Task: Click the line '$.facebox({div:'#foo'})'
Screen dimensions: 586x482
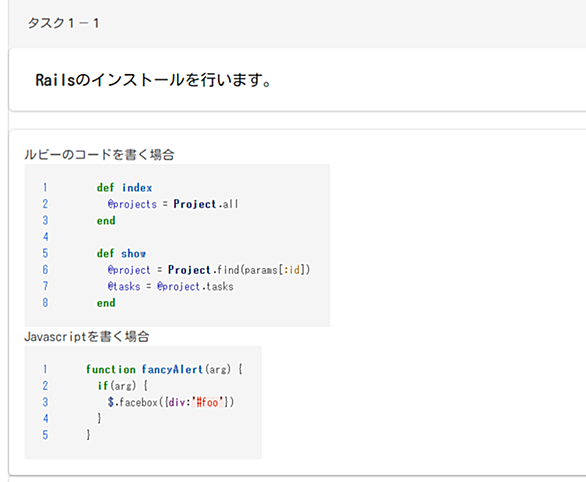Action: (x=171, y=402)
